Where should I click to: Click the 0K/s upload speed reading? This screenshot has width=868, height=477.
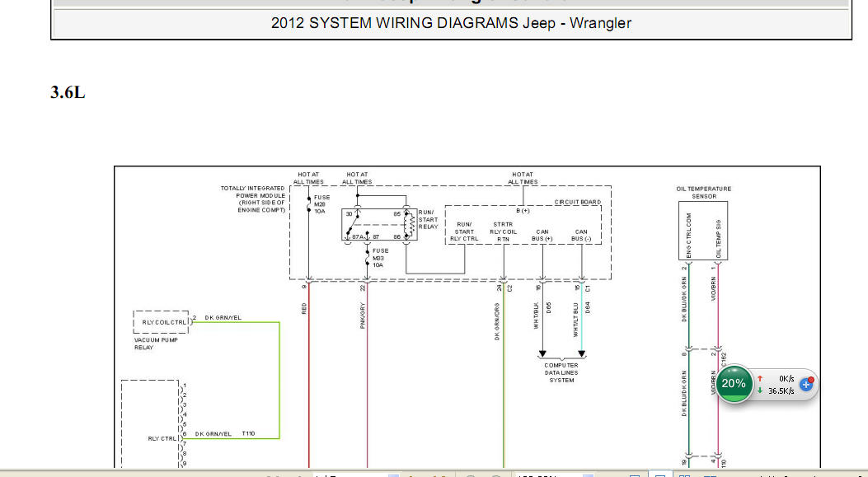[x=786, y=378]
